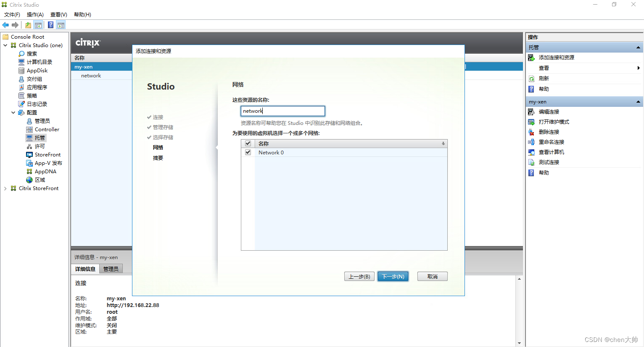Click the Network 0 row name
The height and width of the screenshot is (347, 644).
[x=271, y=153]
